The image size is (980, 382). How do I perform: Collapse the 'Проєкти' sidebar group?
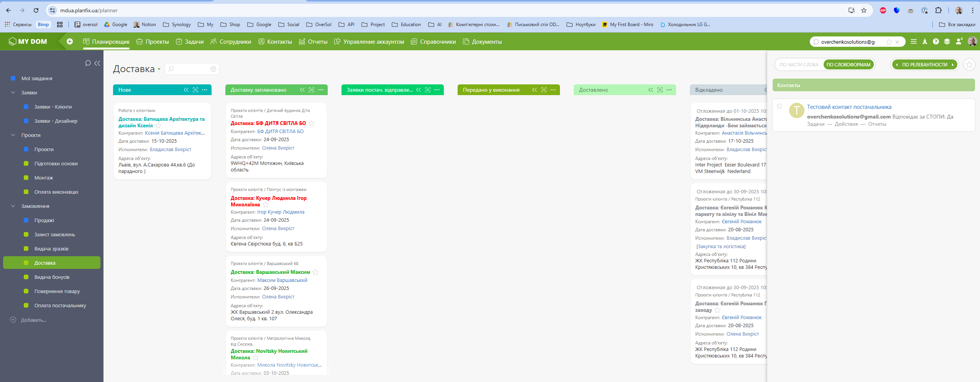click(x=13, y=135)
